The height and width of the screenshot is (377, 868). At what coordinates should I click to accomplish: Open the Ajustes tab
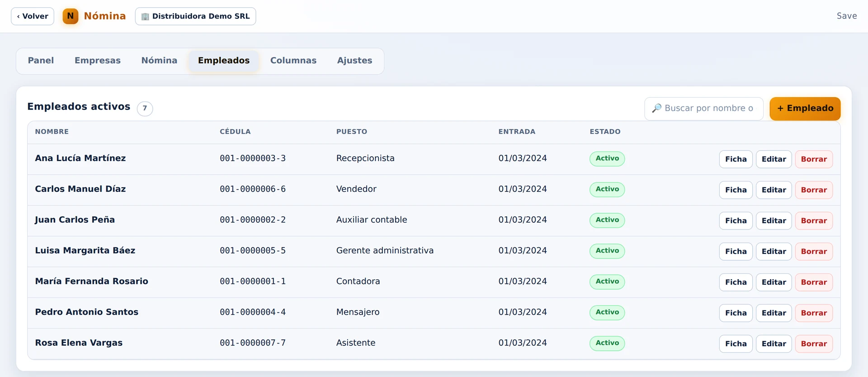coord(355,61)
